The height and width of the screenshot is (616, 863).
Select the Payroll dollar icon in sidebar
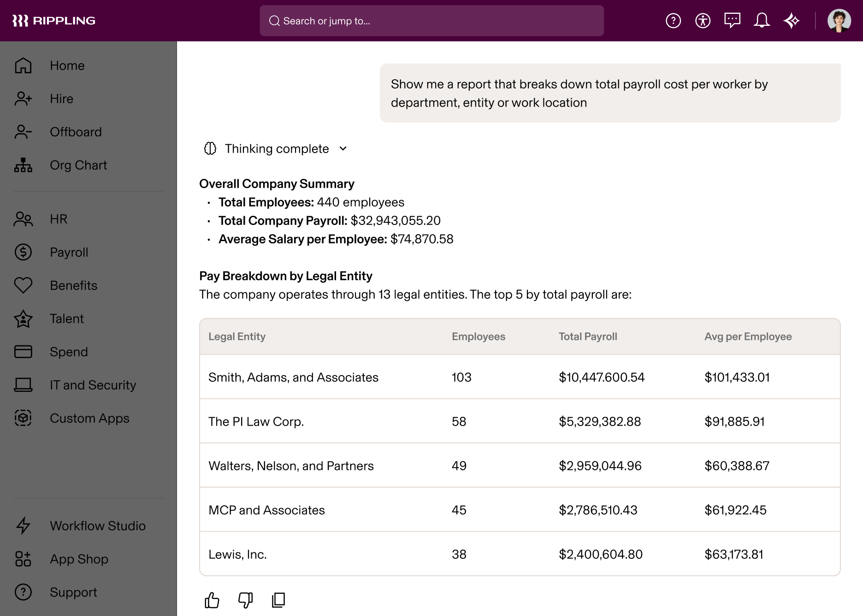(x=23, y=252)
